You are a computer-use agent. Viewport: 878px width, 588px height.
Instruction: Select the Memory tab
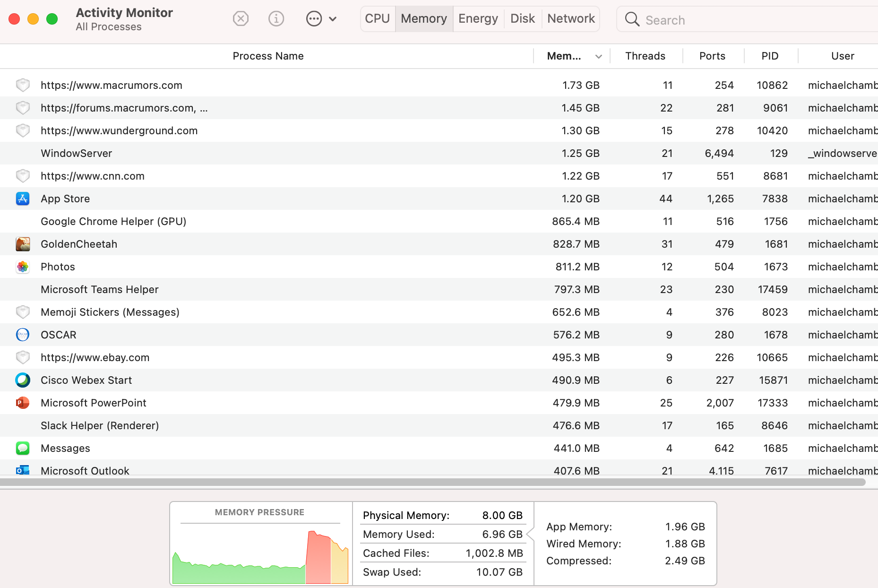(x=424, y=19)
